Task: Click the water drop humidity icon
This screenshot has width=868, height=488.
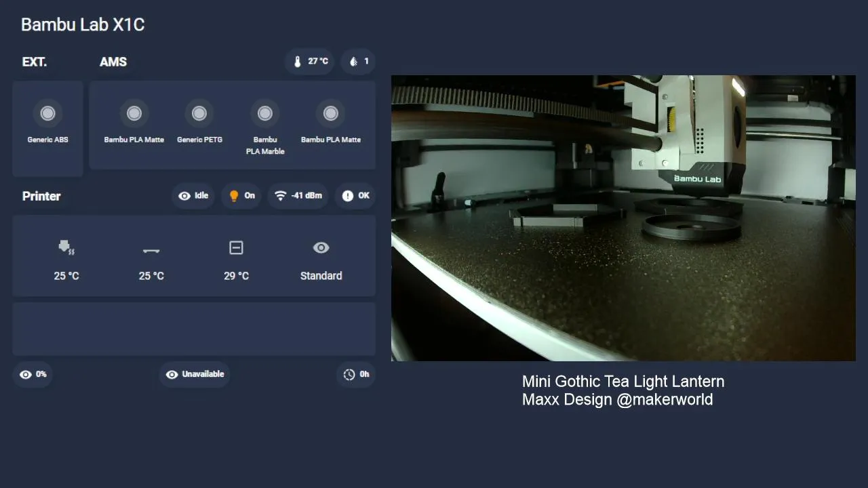Action: point(353,62)
